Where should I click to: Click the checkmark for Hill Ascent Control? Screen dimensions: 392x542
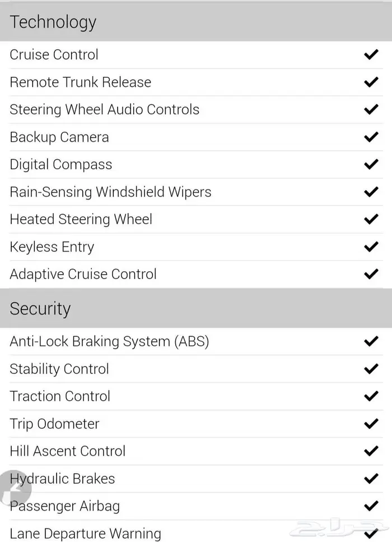coord(371,451)
